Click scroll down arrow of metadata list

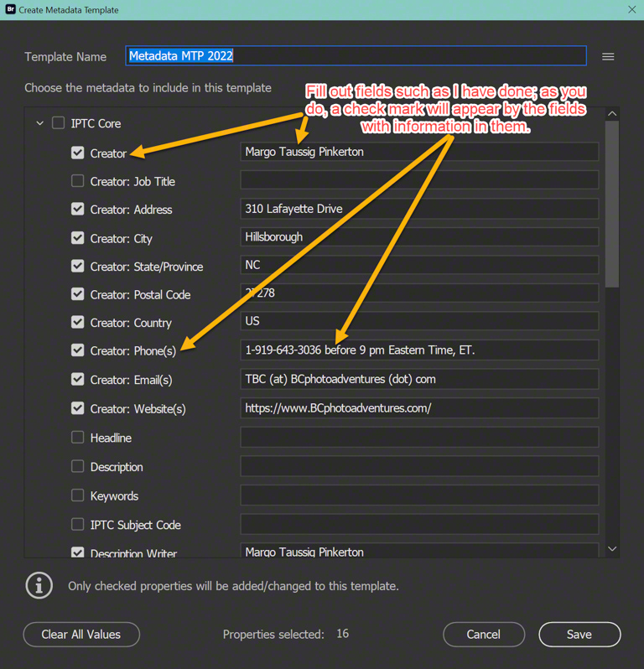[x=612, y=548]
